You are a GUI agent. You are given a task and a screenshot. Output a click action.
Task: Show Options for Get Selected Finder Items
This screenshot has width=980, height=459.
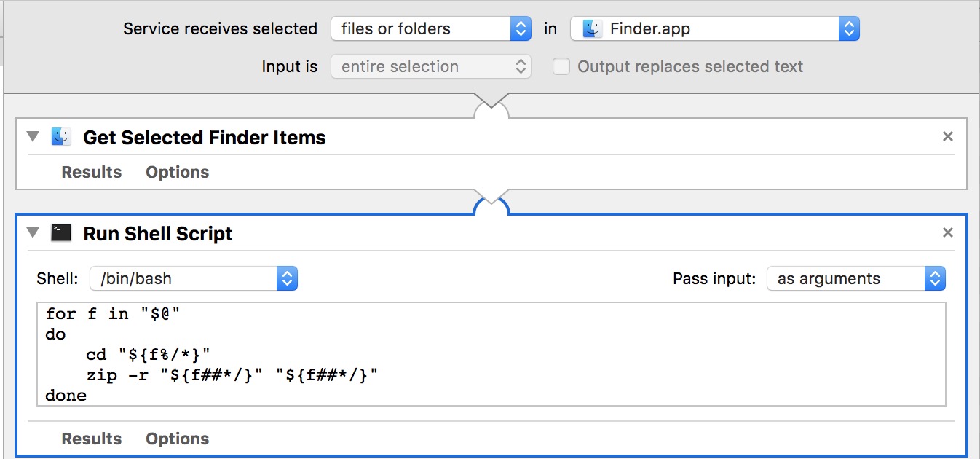pyautogui.click(x=177, y=173)
